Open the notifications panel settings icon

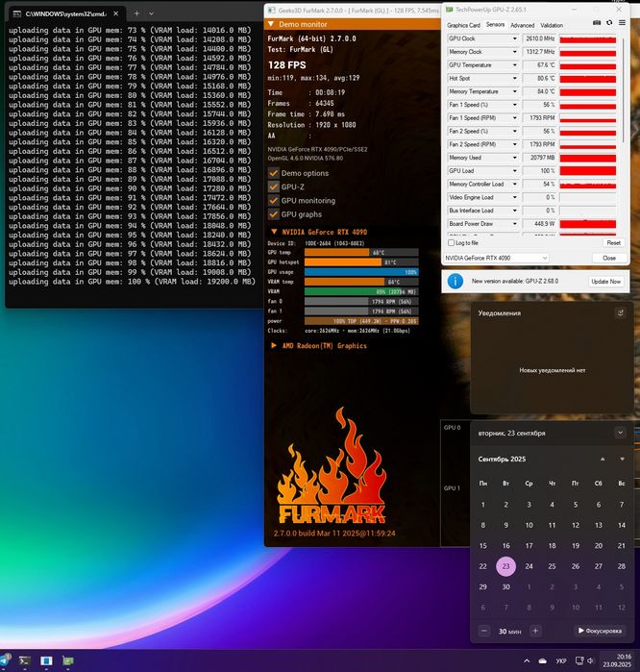click(x=620, y=313)
